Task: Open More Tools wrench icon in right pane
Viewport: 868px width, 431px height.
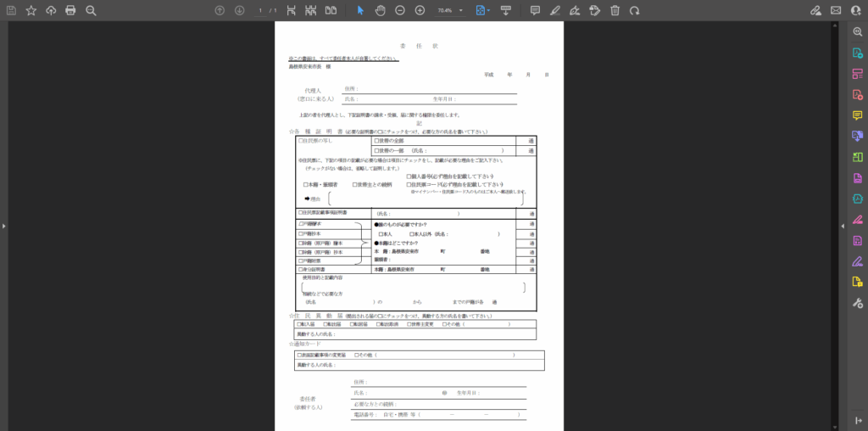Action: (858, 303)
